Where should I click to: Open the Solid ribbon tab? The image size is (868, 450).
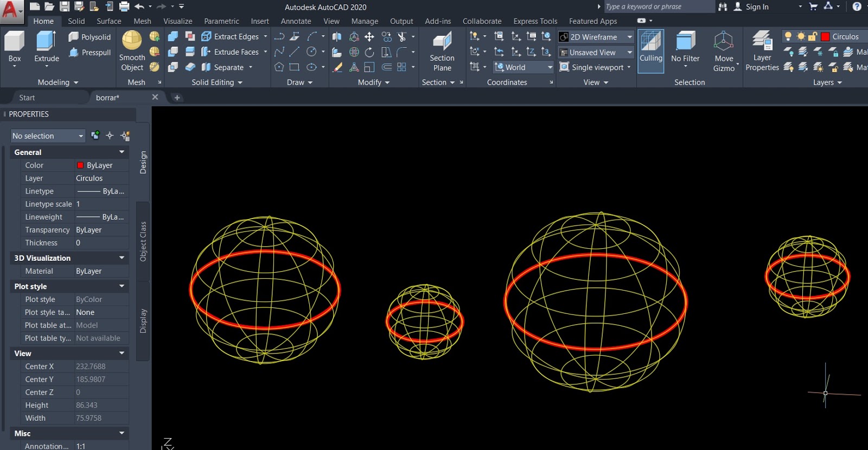click(x=76, y=21)
